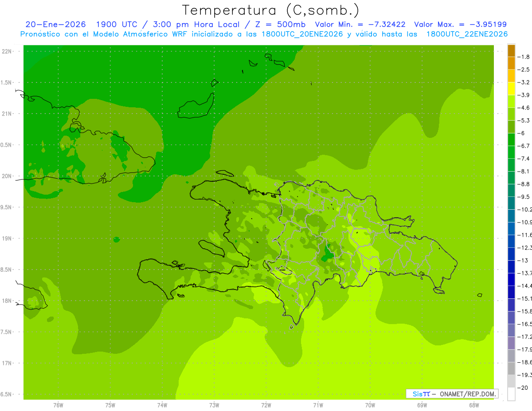This screenshot has width=532, height=411.
Task: Click the title "Temperatura (C,somb.)"
Action: pyautogui.click(x=271, y=10)
